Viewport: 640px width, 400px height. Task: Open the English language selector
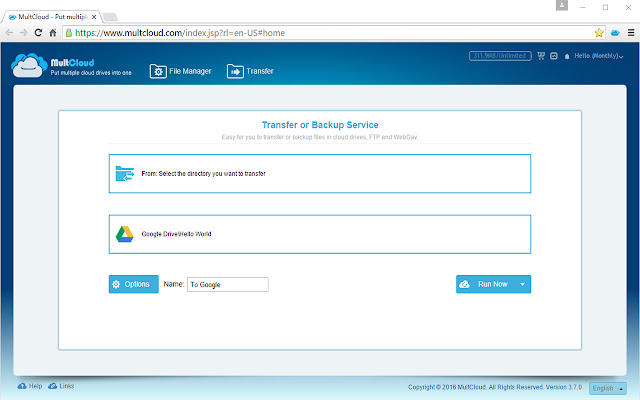click(608, 388)
